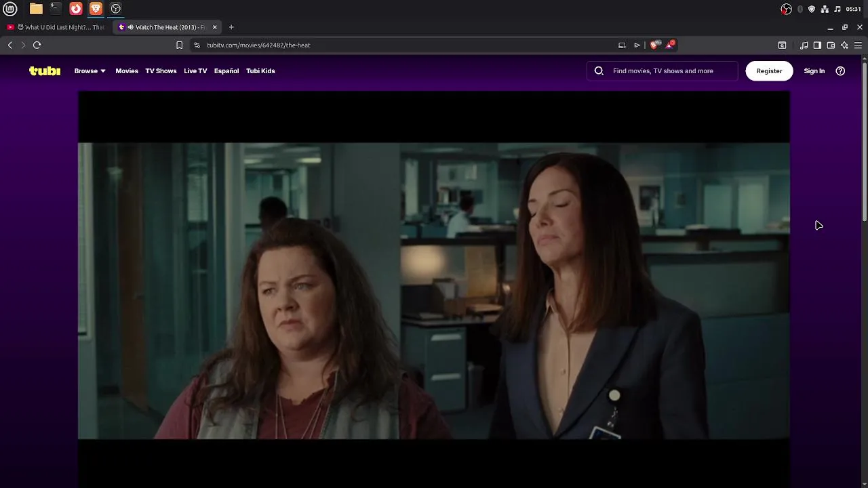The width and height of the screenshot is (868, 488).
Task: Click the Sign In link
Action: tap(814, 70)
